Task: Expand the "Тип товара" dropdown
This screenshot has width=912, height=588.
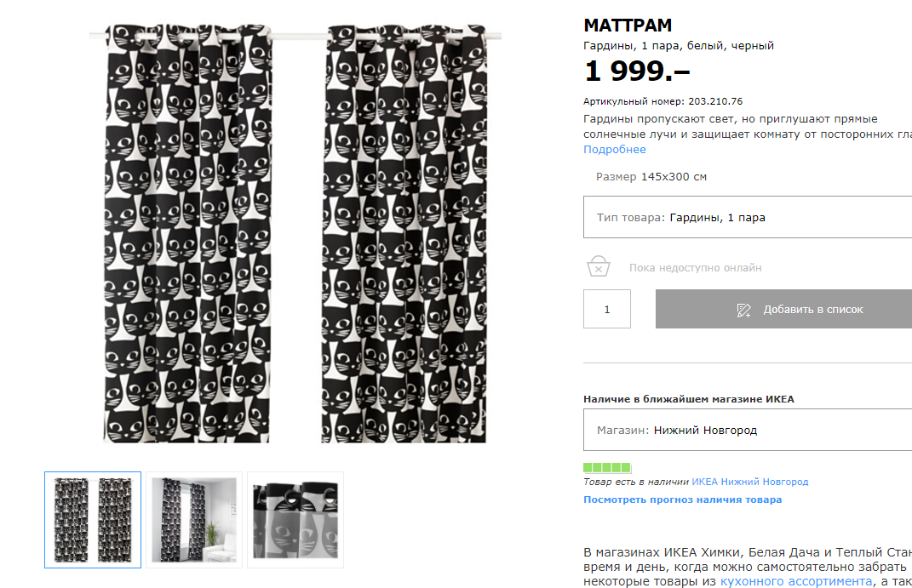Action: (747, 218)
